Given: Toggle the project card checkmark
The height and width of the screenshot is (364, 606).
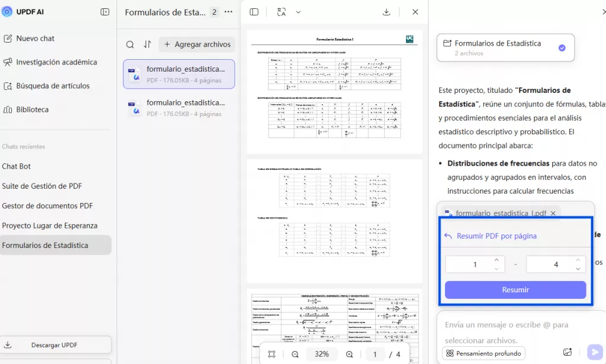Looking at the screenshot, I should click(x=562, y=47).
